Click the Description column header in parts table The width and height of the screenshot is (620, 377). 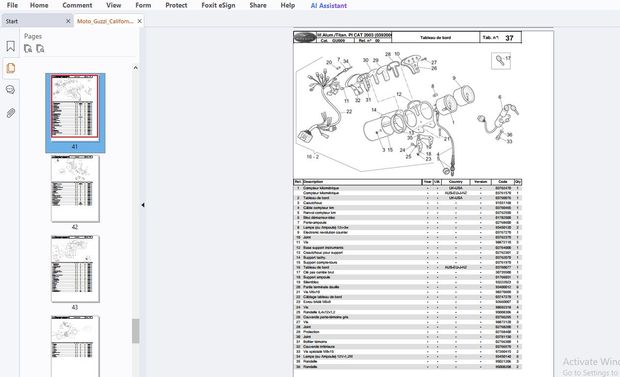(313, 182)
